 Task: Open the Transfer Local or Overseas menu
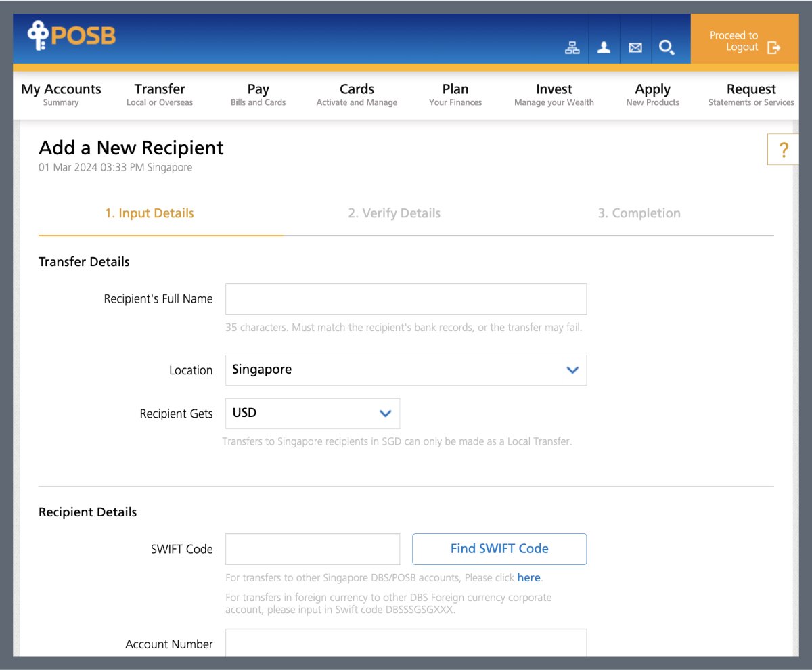click(x=160, y=95)
